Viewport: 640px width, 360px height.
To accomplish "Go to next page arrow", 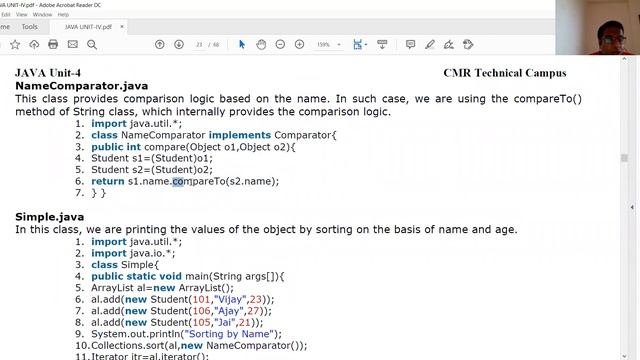I will coord(179,44).
